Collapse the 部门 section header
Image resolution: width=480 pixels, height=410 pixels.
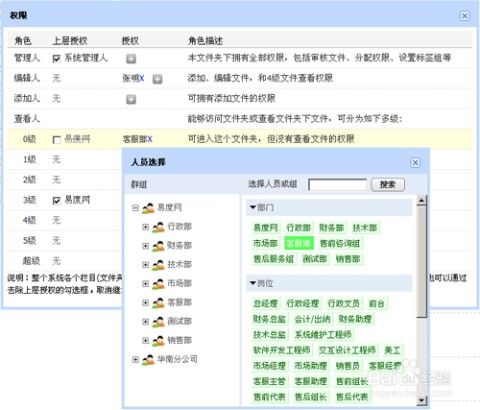coord(329,208)
